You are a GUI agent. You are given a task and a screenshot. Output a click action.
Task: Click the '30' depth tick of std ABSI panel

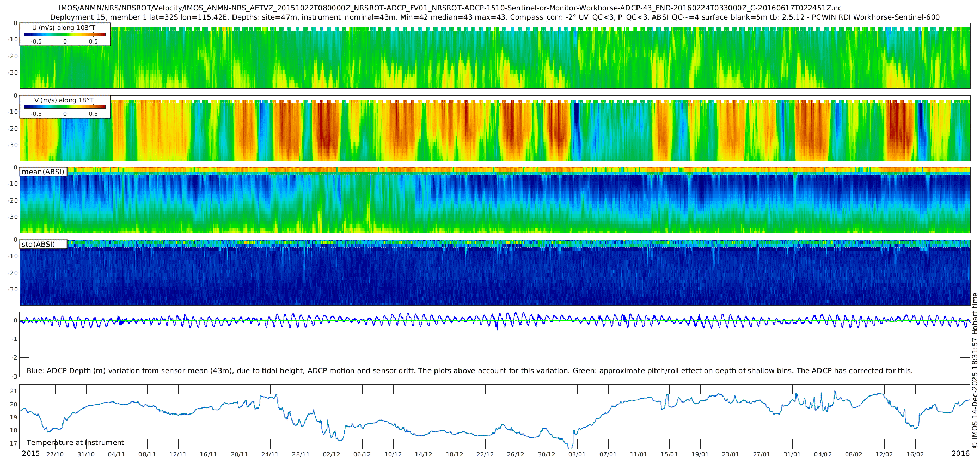click(14, 290)
